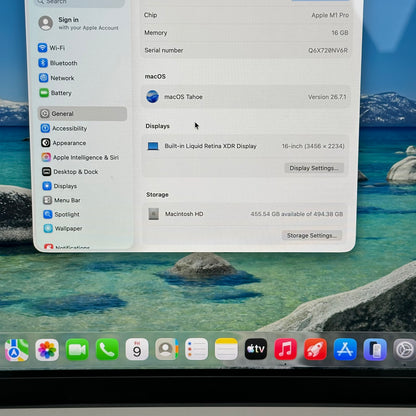Click the Display Settings button

pos(314,168)
